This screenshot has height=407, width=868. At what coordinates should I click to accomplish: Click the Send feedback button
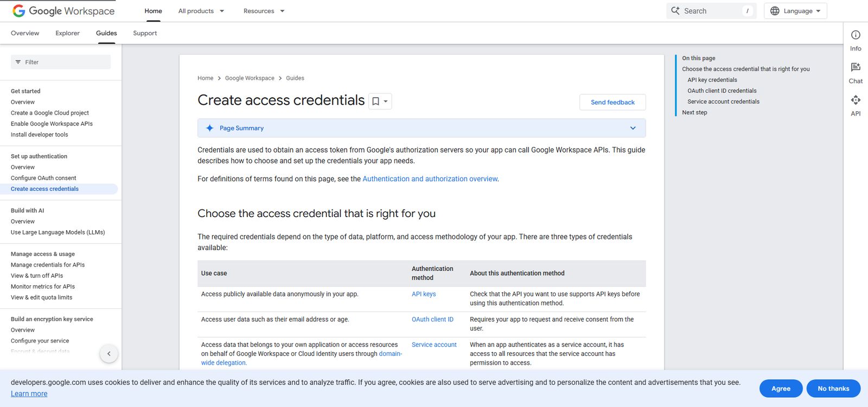click(x=612, y=102)
